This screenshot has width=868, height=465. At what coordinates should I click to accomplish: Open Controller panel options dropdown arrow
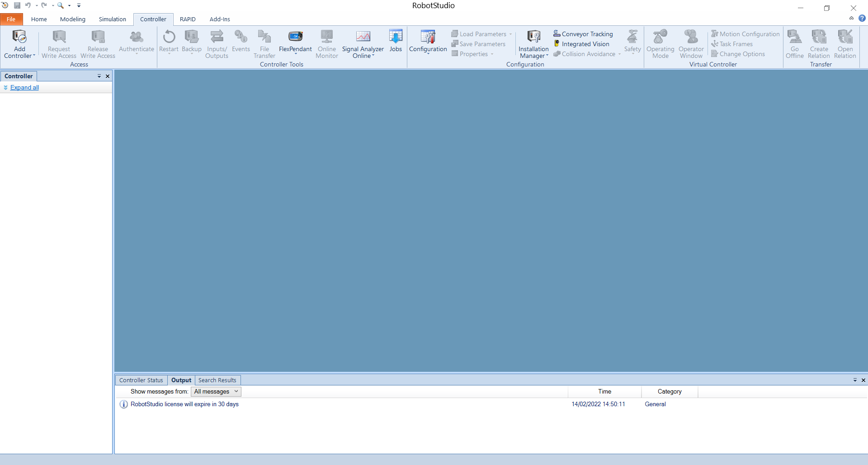99,76
